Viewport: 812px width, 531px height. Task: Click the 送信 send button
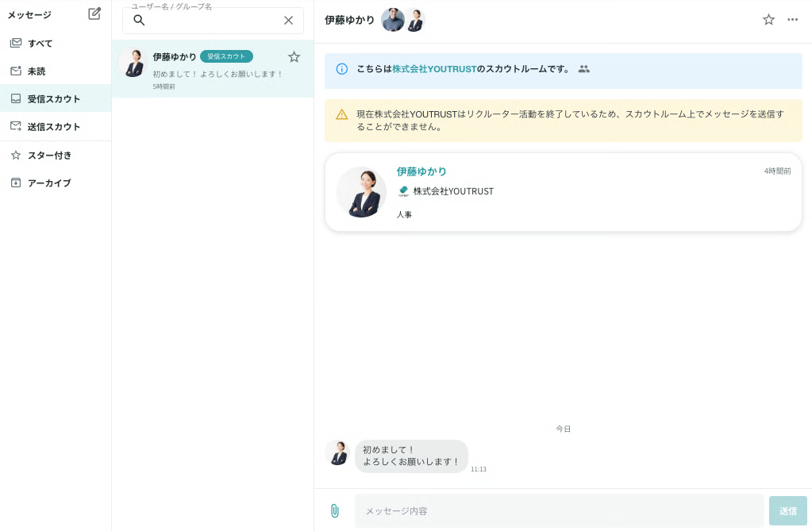coord(787,510)
